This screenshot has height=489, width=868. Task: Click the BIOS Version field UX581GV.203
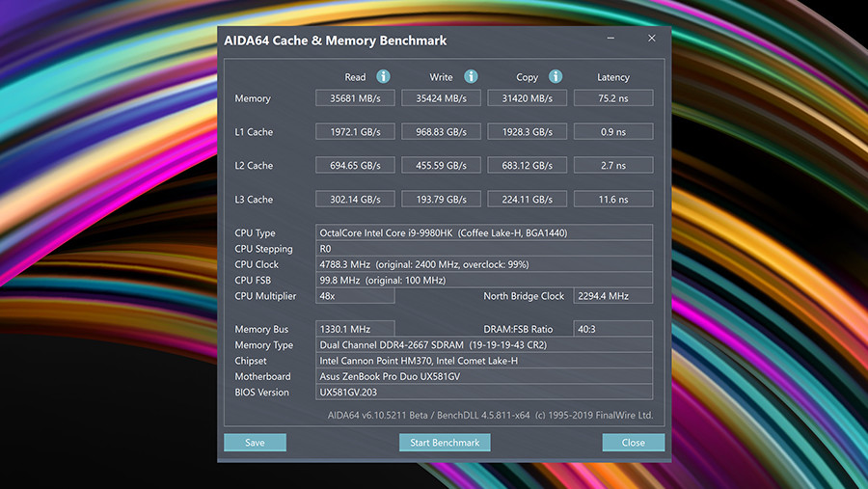coord(484,393)
